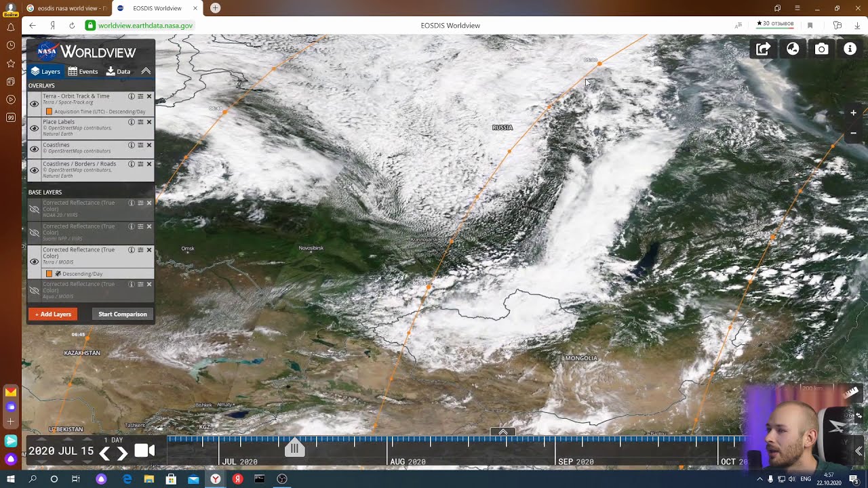Open a new browser tab
868x488 pixels.
pos(215,8)
